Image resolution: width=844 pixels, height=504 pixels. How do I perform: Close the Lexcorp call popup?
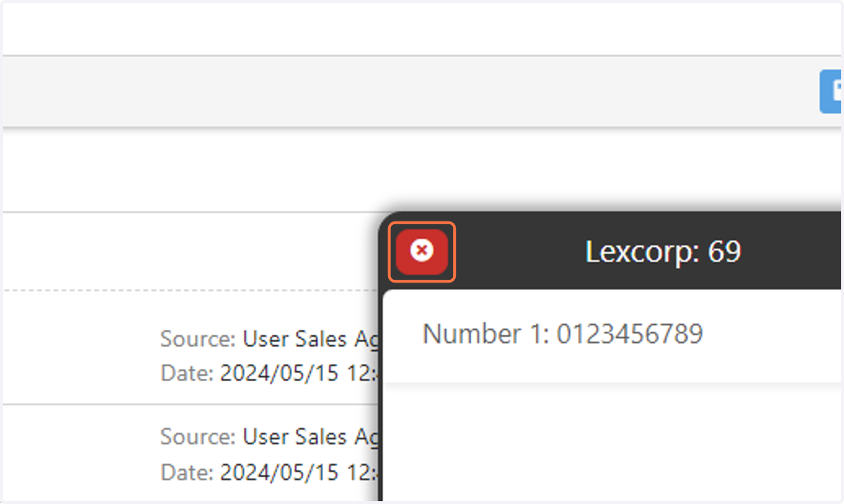tap(422, 252)
